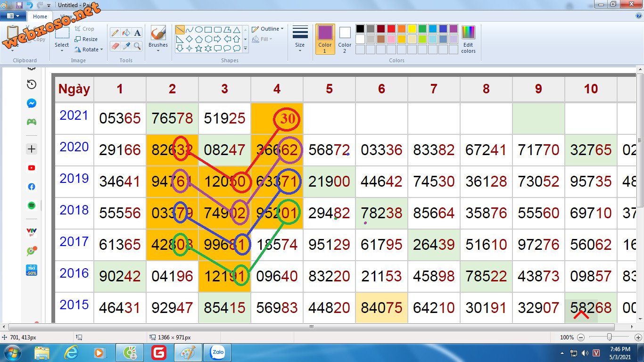Activate the Text tool
This screenshot has width=644, height=362.
pos(137,33)
